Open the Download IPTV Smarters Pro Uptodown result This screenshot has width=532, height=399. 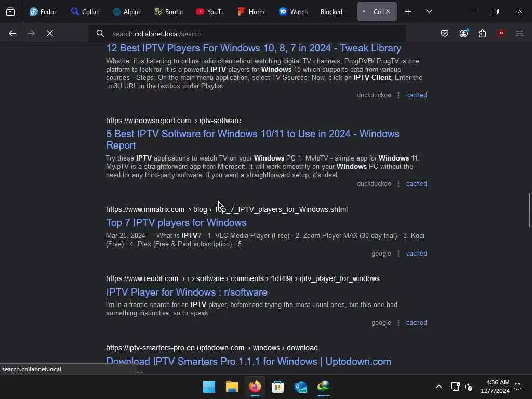pos(248,362)
